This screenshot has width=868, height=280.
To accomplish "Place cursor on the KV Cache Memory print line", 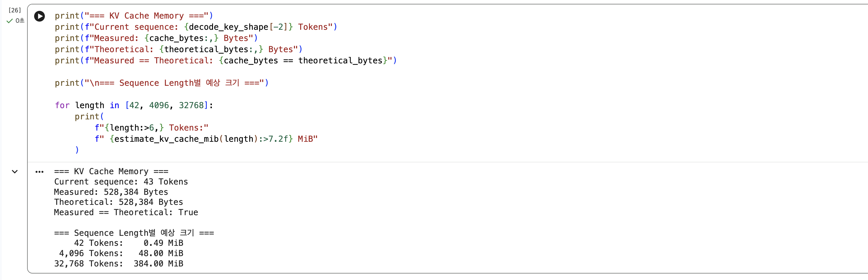I will tap(134, 16).
